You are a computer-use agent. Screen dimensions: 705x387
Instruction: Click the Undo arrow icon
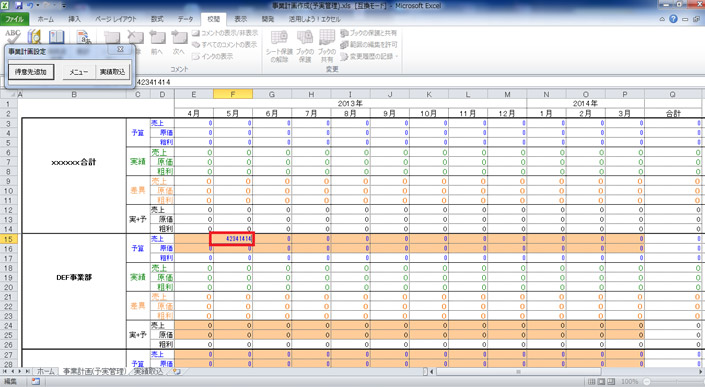(x=31, y=6)
